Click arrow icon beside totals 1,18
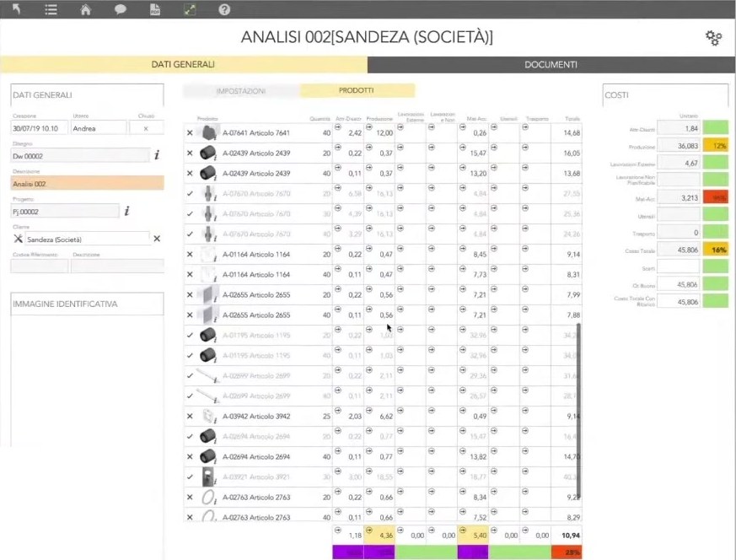736x560 pixels. pyautogui.click(x=338, y=530)
